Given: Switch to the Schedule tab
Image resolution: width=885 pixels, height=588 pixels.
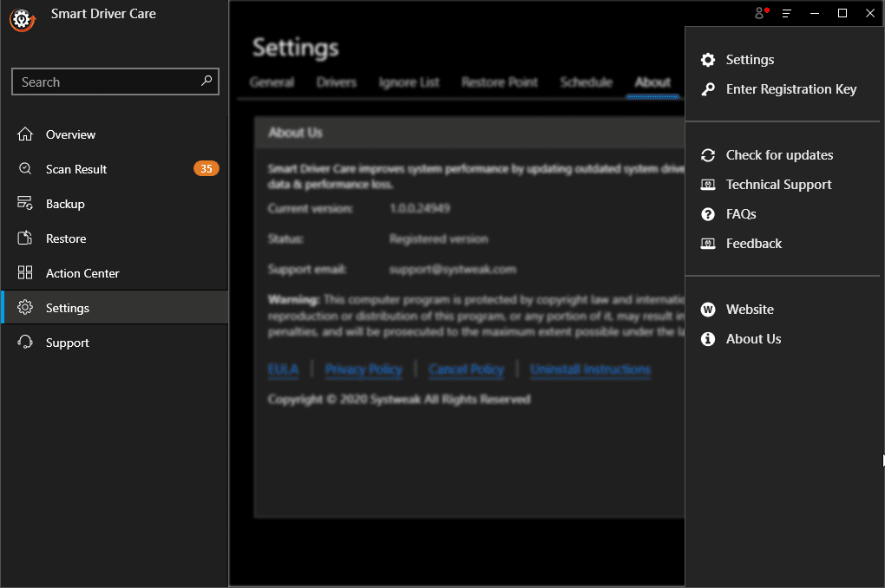Looking at the screenshot, I should 587,82.
